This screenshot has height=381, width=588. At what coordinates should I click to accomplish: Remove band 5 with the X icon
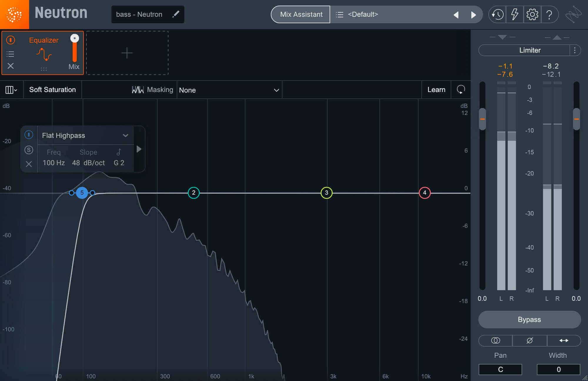pyautogui.click(x=29, y=164)
